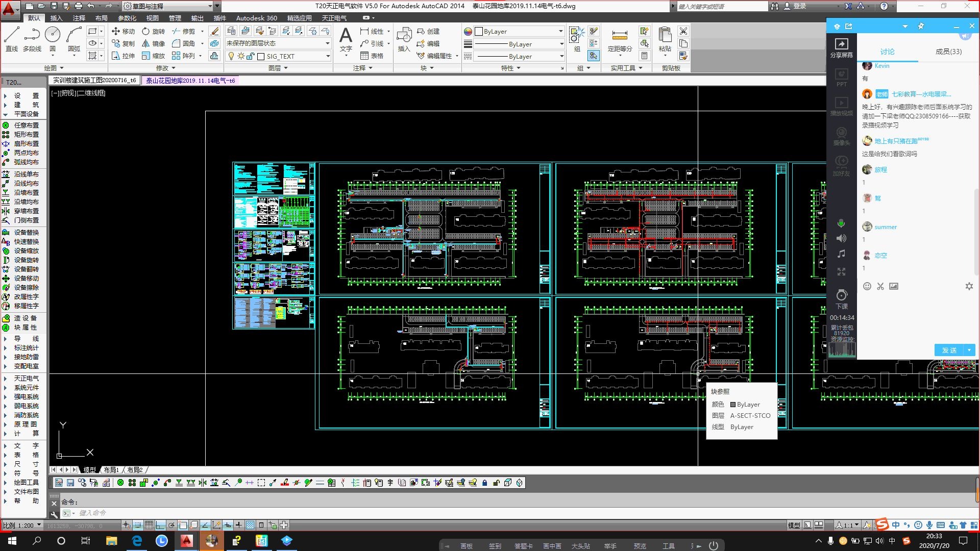Image resolution: width=980 pixels, height=551 pixels.
Task: Click the chat emoji smiley icon
Action: pyautogui.click(x=867, y=286)
